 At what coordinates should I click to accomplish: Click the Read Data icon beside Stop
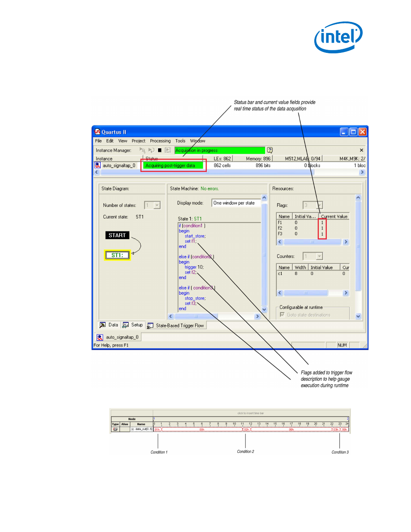coord(168,150)
